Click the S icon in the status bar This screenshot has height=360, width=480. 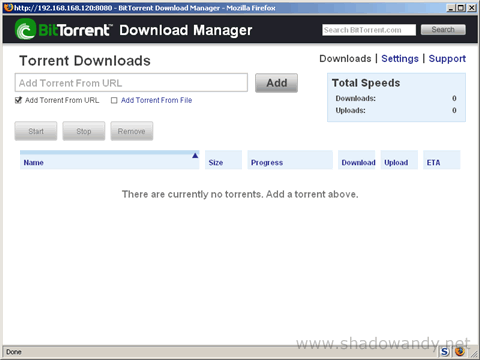click(x=445, y=352)
